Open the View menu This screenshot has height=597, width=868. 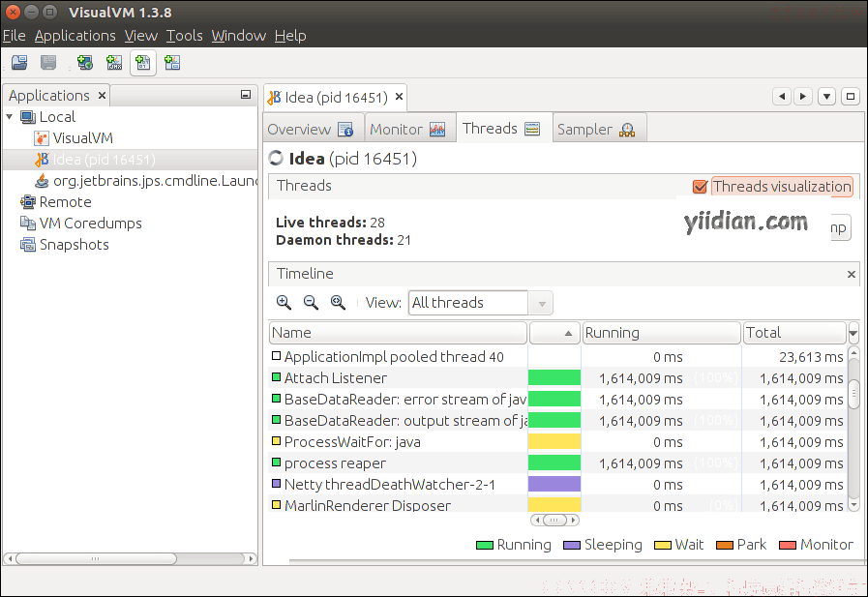click(x=141, y=36)
